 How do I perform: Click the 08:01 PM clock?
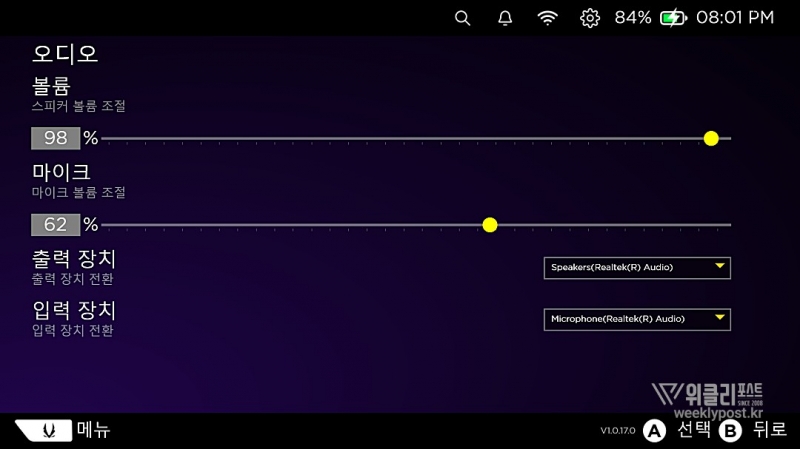coord(735,18)
